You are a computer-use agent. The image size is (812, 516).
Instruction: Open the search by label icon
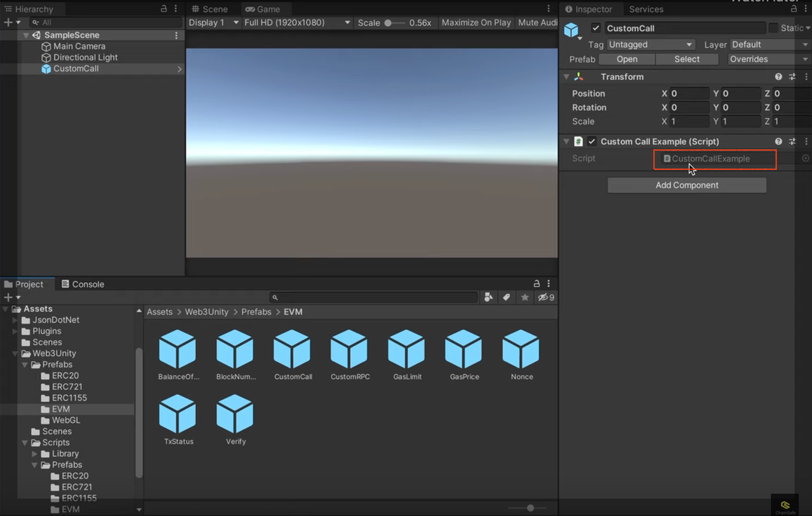coord(507,298)
